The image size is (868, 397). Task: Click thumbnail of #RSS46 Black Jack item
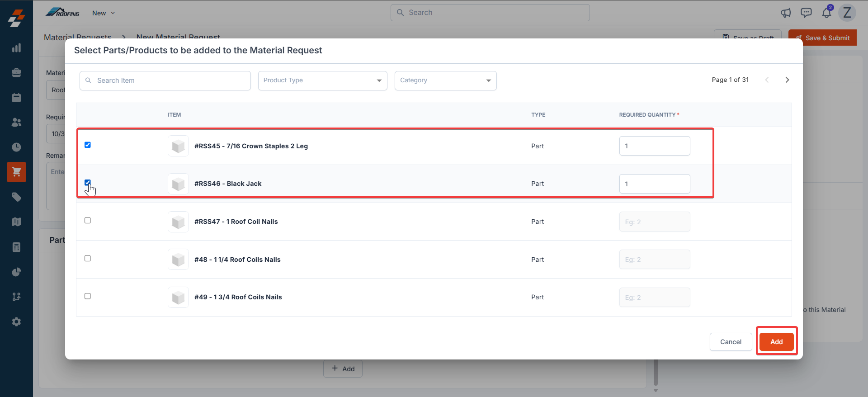(x=178, y=184)
